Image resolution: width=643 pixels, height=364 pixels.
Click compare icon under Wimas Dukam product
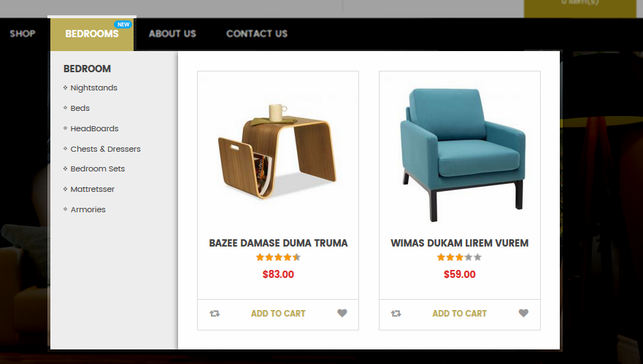point(396,314)
